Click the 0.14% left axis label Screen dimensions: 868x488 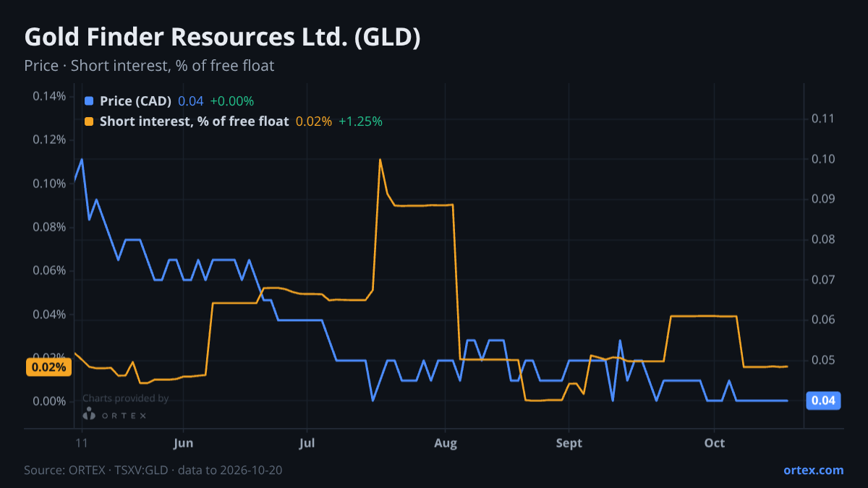[49, 96]
